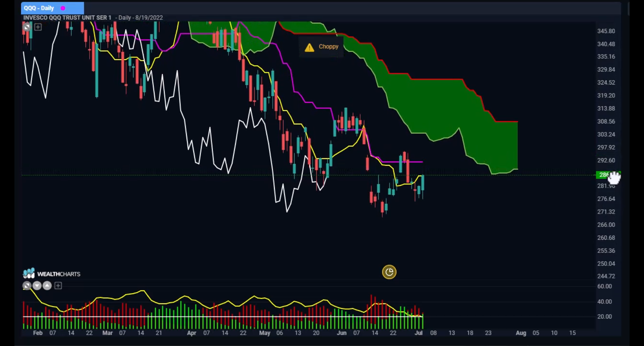
Task: Click the Aug date axis label
Action: (521, 333)
